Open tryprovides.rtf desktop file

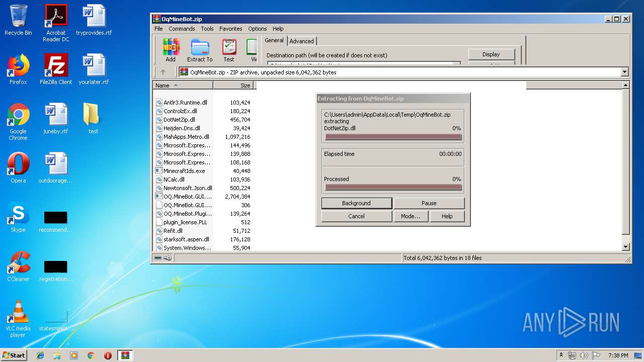point(94,20)
